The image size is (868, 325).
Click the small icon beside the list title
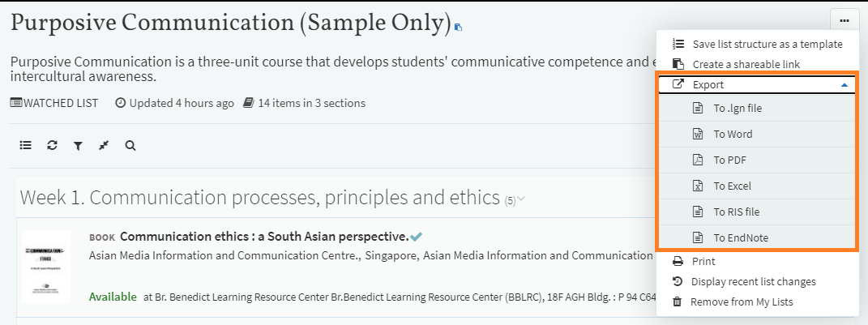coord(459,28)
